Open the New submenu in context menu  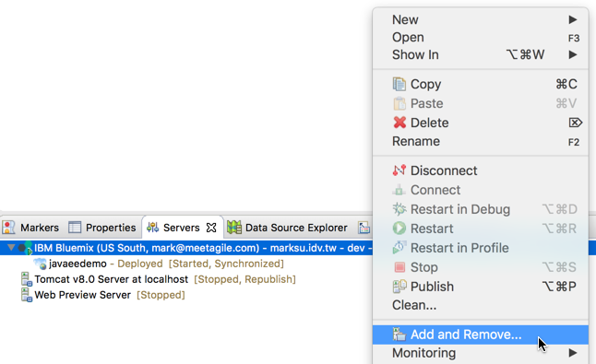click(x=481, y=19)
